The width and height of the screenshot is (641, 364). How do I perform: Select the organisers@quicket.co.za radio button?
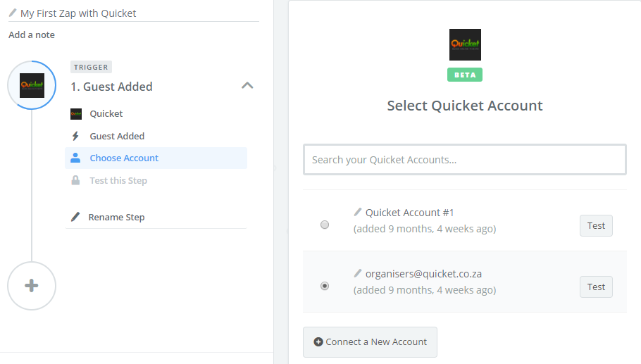coord(325,286)
